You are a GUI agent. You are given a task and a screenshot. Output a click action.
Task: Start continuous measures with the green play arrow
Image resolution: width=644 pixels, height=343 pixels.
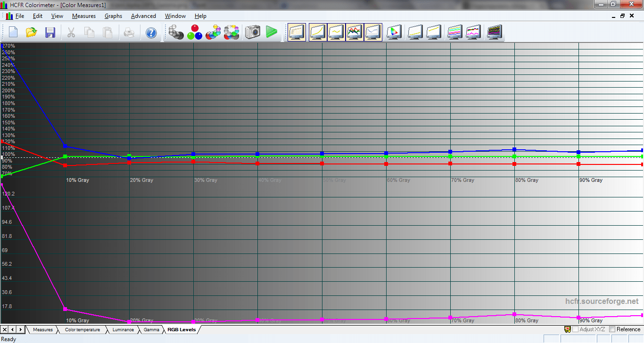coord(271,33)
